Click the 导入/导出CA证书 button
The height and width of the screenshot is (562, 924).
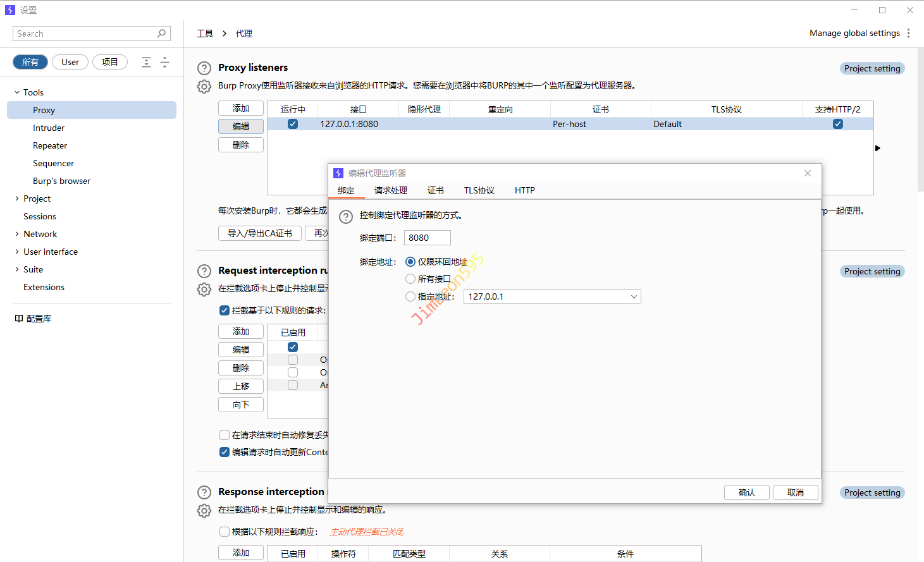(x=259, y=233)
